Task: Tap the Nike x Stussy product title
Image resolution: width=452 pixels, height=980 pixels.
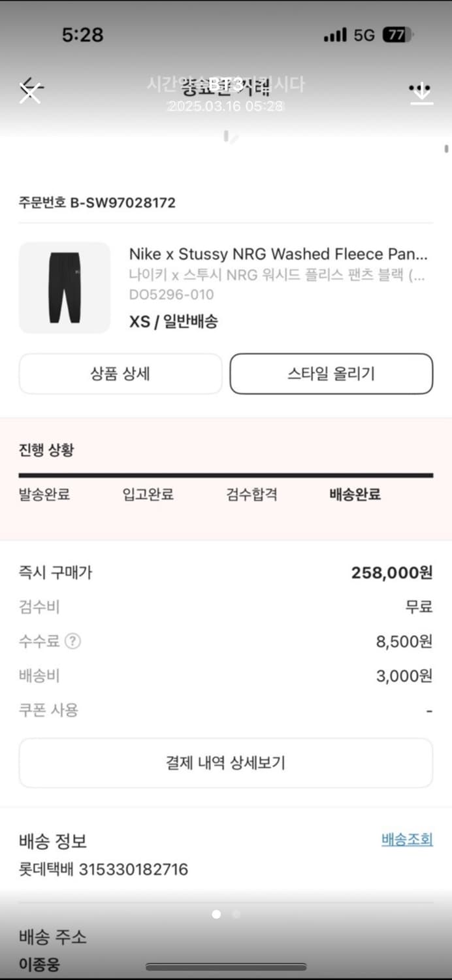Action: pyautogui.click(x=278, y=253)
